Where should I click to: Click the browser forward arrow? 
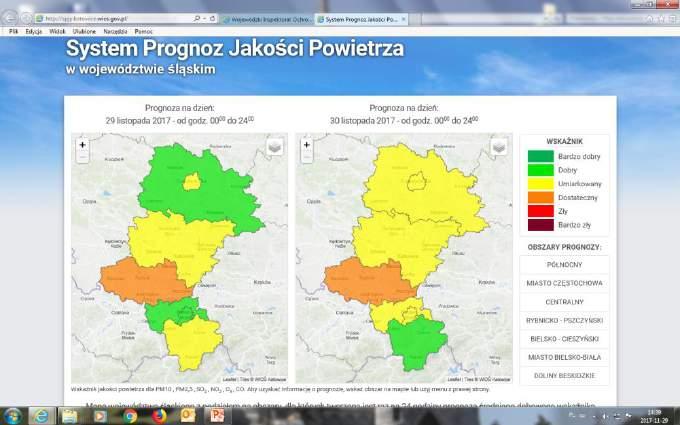[x=26, y=19]
